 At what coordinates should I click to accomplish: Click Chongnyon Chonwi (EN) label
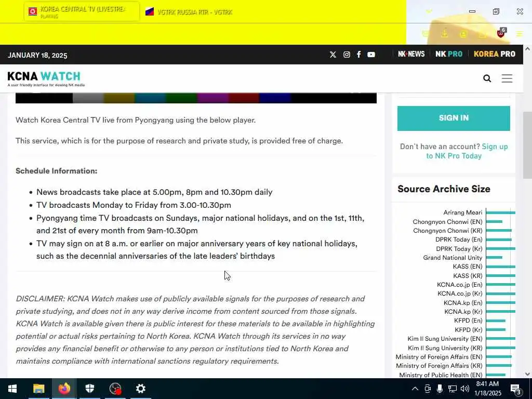(x=447, y=222)
